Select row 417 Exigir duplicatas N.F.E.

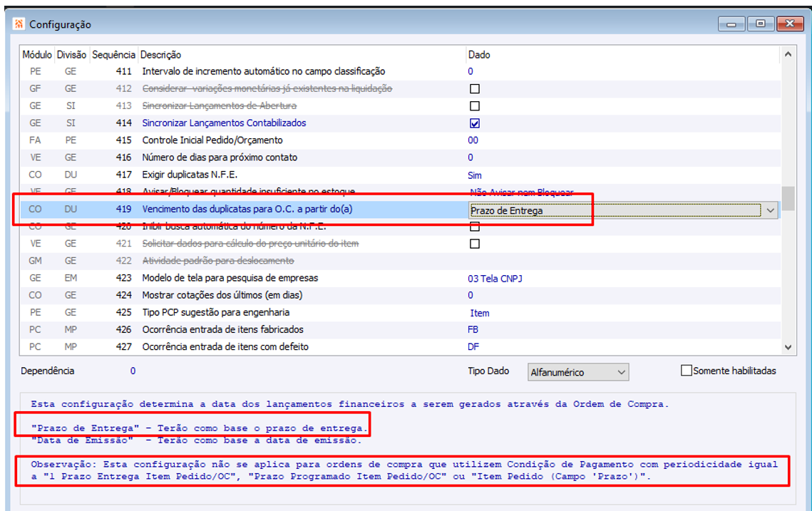(x=400, y=175)
